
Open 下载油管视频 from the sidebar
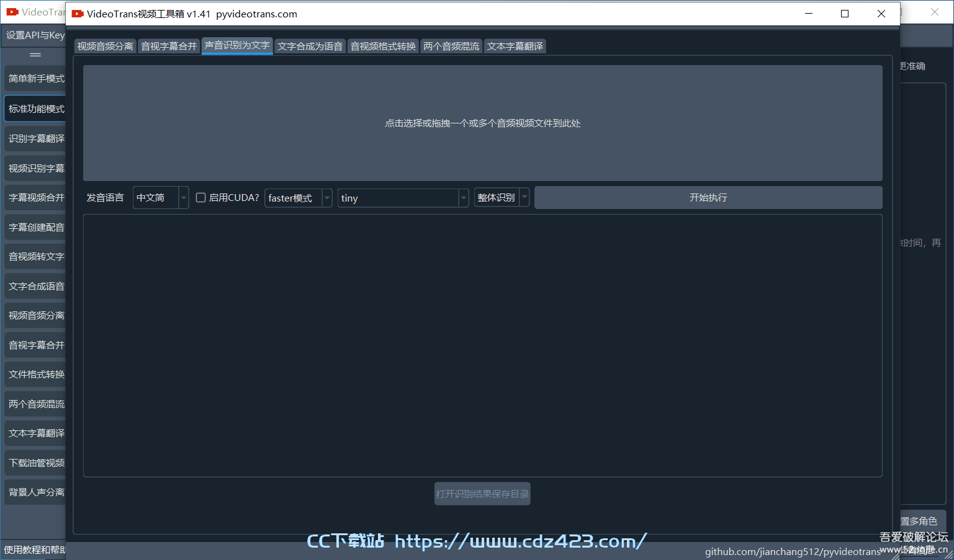[x=36, y=463]
